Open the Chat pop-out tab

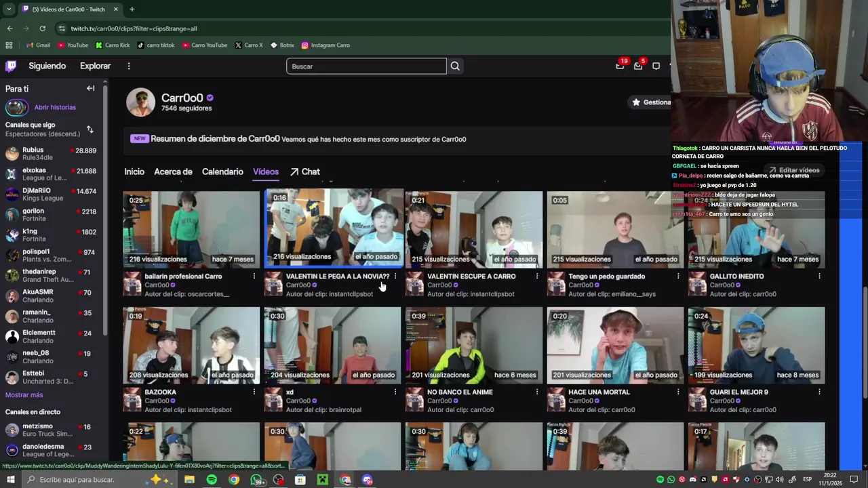(305, 172)
